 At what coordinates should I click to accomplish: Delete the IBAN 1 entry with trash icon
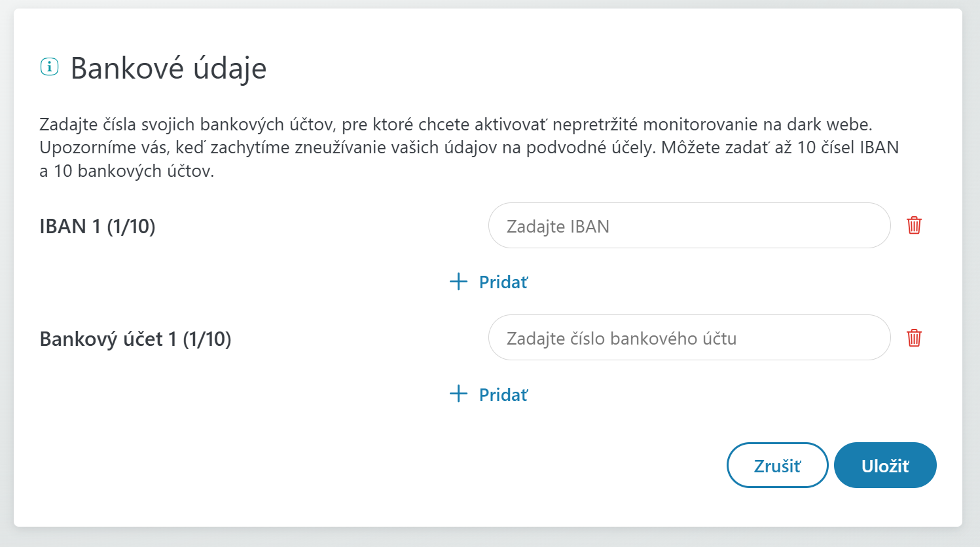[914, 225]
